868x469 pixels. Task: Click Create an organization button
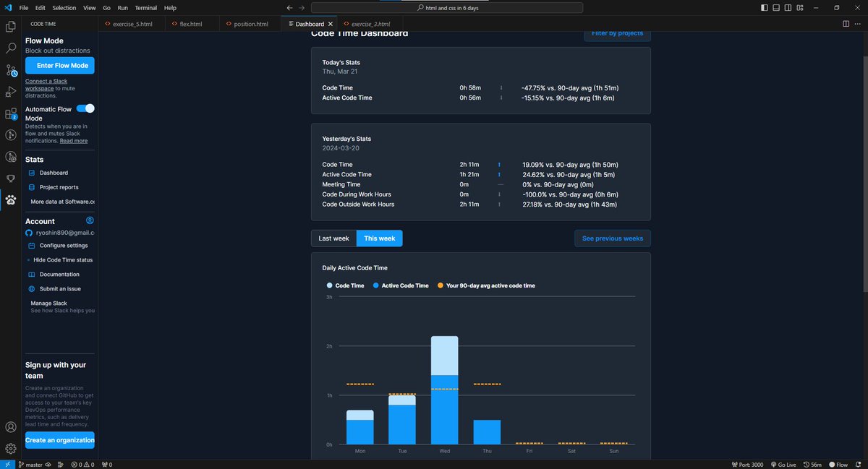click(x=59, y=440)
